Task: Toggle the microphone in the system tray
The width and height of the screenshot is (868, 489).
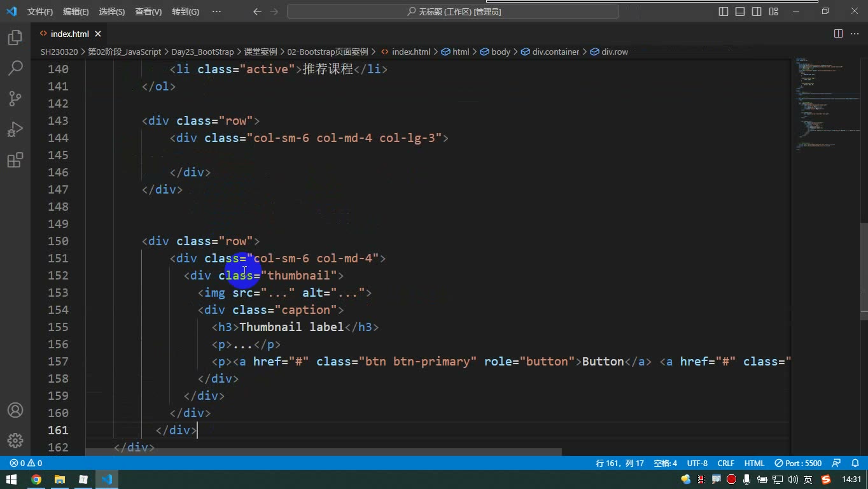Action: 747,479
